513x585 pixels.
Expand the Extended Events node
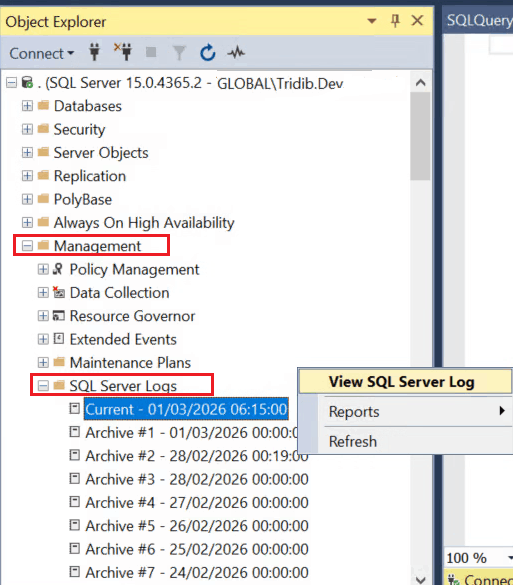(43, 339)
